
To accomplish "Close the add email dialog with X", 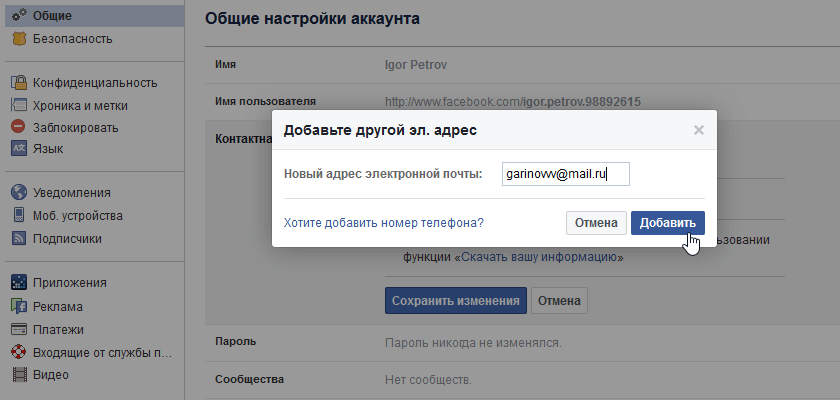I will pyautogui.click(x=698, y=130).
